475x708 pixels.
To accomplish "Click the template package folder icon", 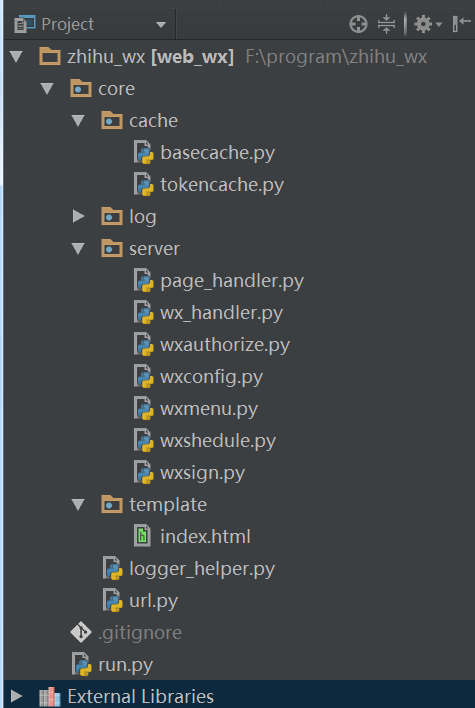I will 112,504.
